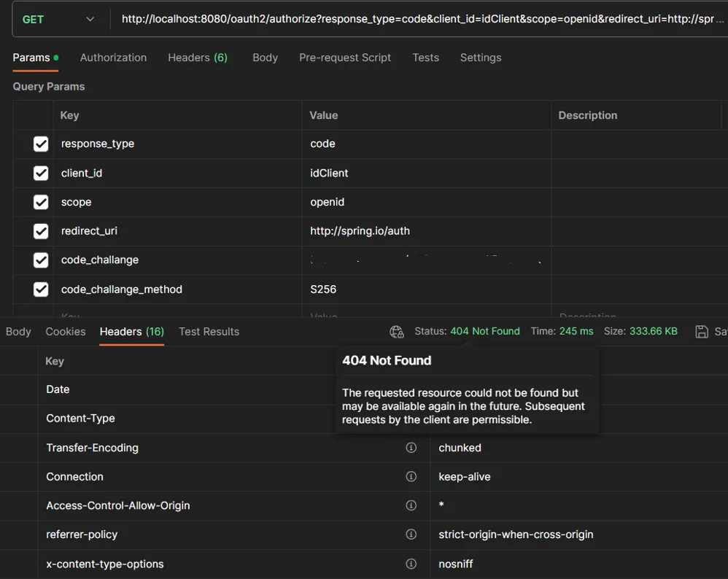728x579 pixels.
Task: Open the Tests tab
Action: pyautogui.click(x=425, y=58)
